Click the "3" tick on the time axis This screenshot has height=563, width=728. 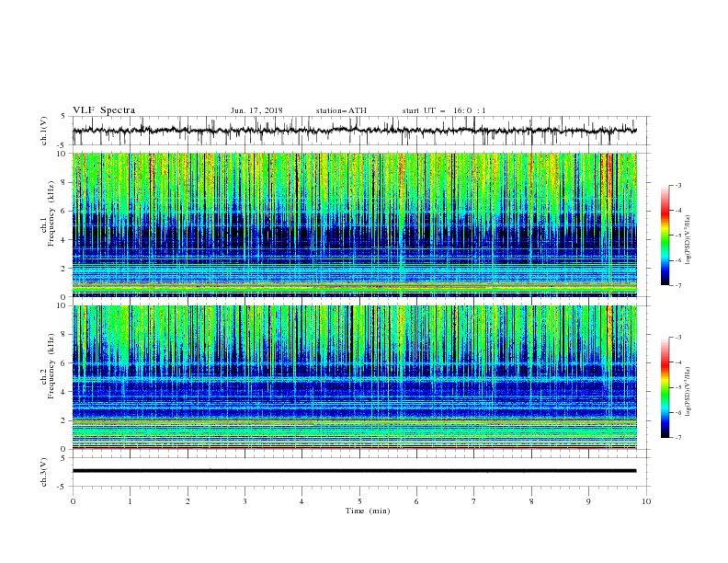pyautogui.click(x=245, y=501)
